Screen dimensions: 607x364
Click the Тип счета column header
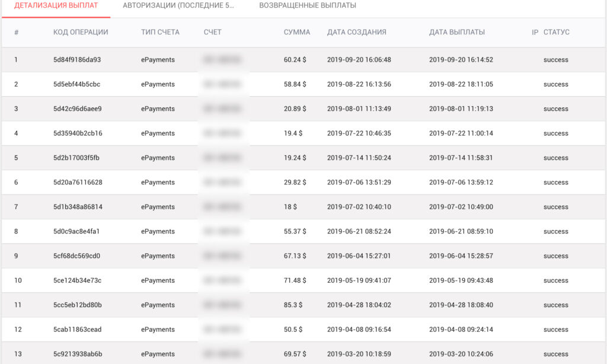(160, 32)
